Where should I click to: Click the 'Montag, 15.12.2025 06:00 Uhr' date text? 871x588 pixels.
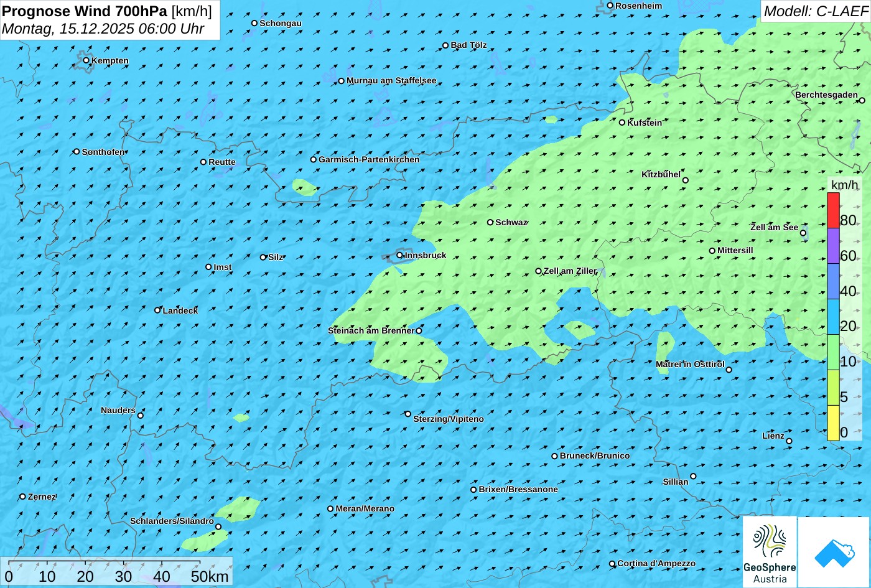point(103,29)
